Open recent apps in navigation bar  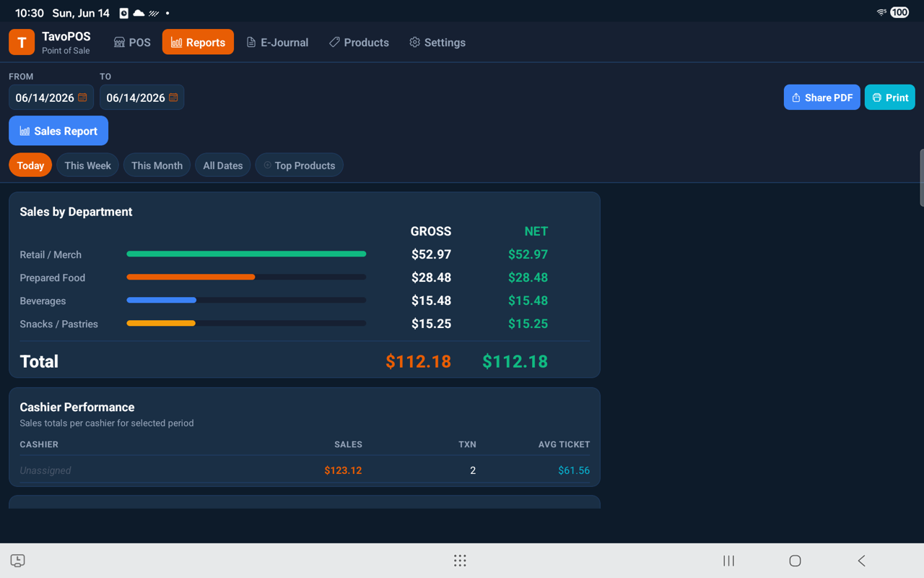pyautogui.click(x=729, y=561)
